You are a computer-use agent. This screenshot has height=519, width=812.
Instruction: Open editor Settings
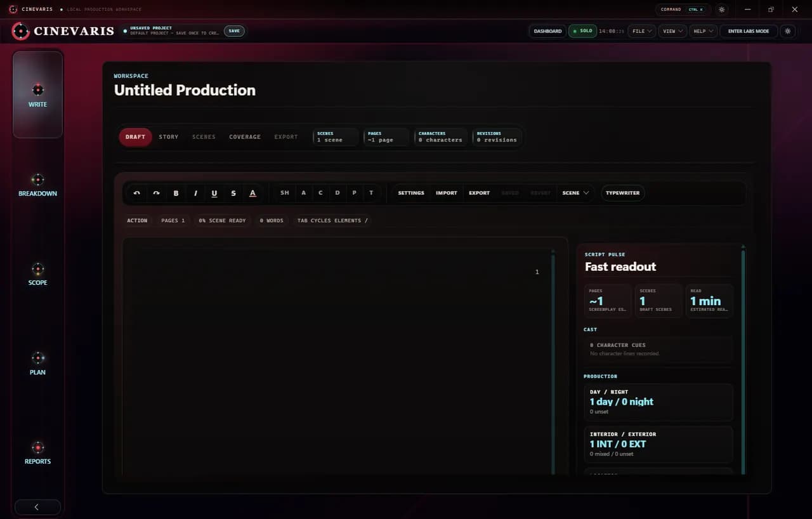(411, 193)
